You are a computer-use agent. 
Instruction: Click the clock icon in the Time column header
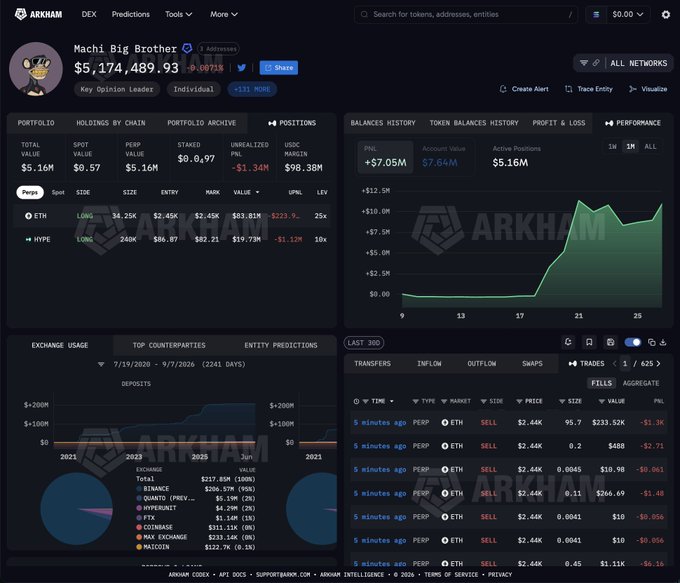(356, 401)
